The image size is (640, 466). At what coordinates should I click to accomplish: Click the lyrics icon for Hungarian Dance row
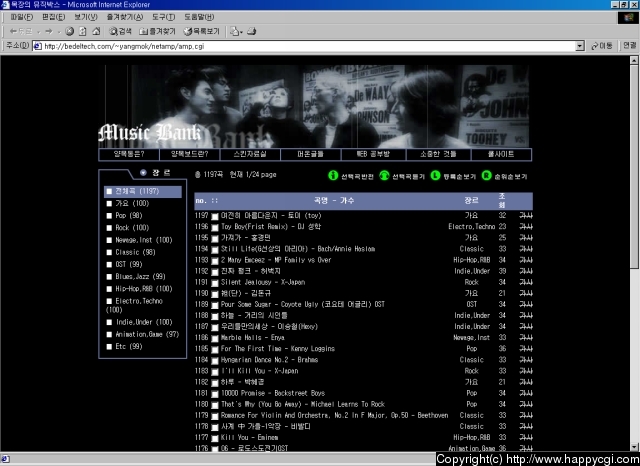(x=526, y=360)
